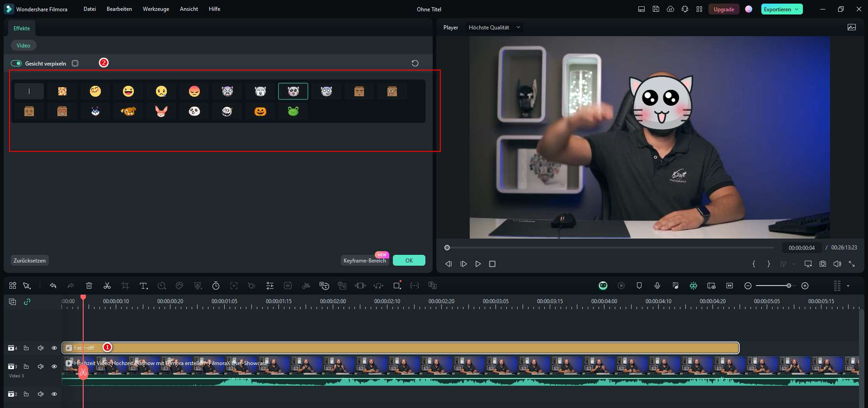Undo the last action

(53, 286)
